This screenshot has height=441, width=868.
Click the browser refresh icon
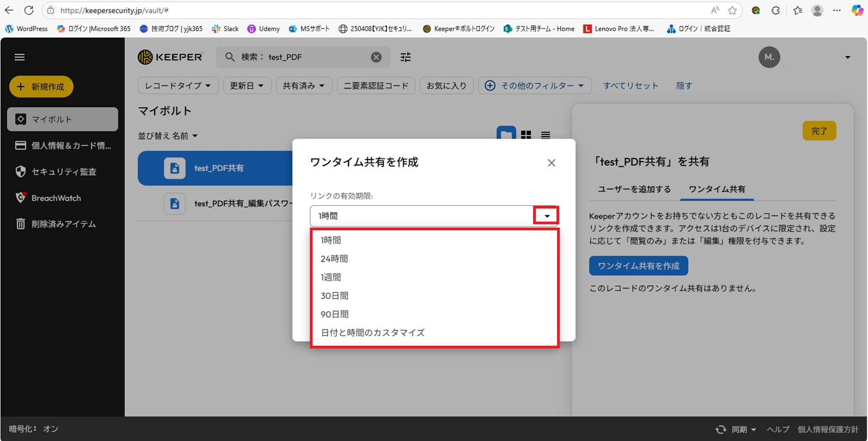click(29, 10)
